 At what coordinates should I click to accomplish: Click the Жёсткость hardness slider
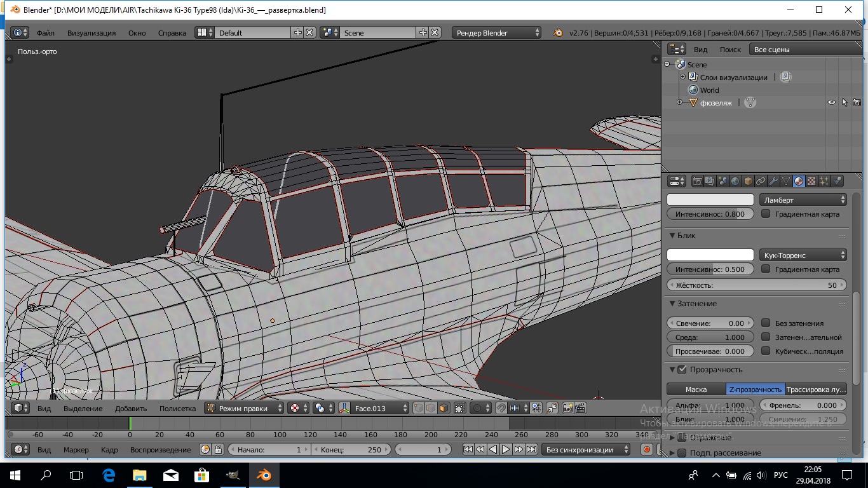(756, 285)
